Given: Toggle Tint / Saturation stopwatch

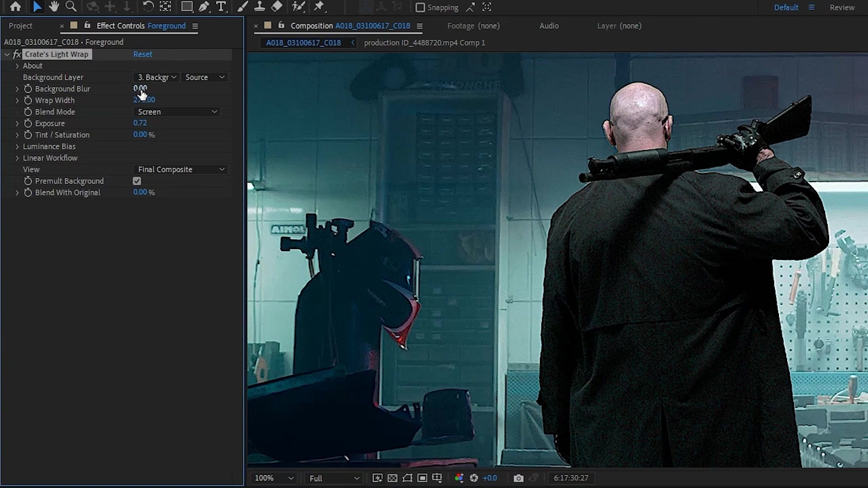Looking at the screenshot, I should coord(28,135).
